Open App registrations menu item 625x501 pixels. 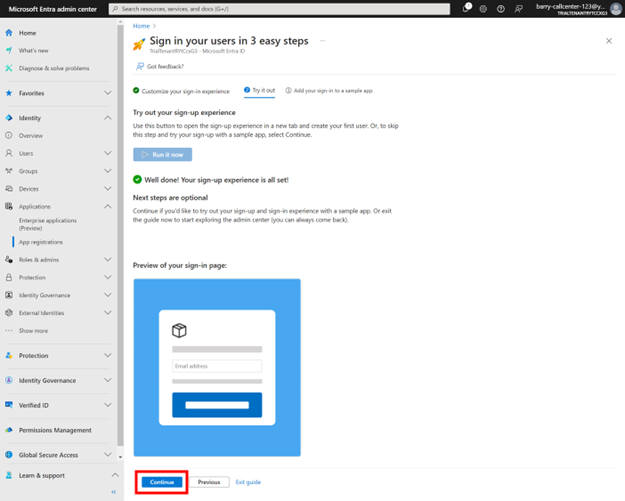point(41,242)
